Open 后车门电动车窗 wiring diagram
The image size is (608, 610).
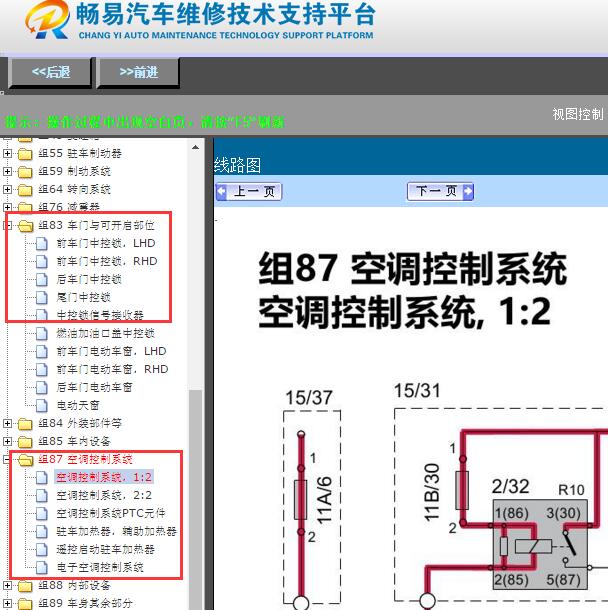click(95, 387)
